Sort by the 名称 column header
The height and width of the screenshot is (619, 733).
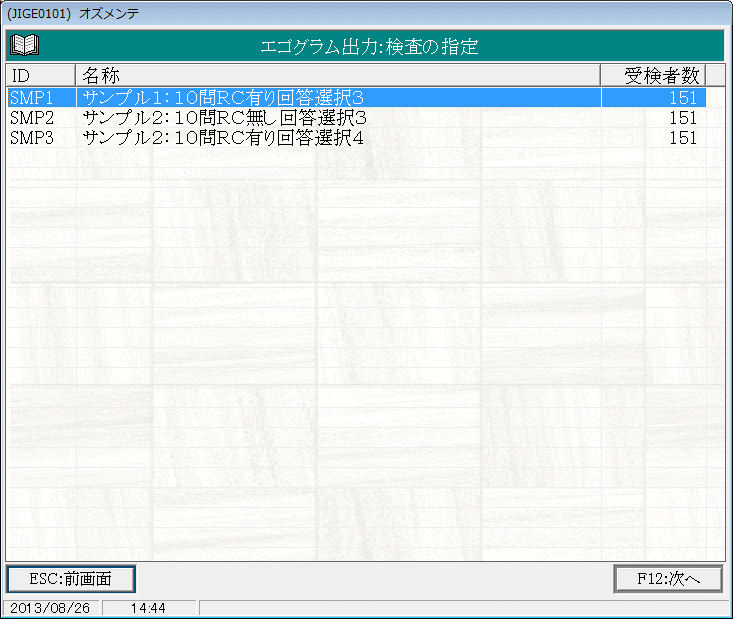coord(338,75)
